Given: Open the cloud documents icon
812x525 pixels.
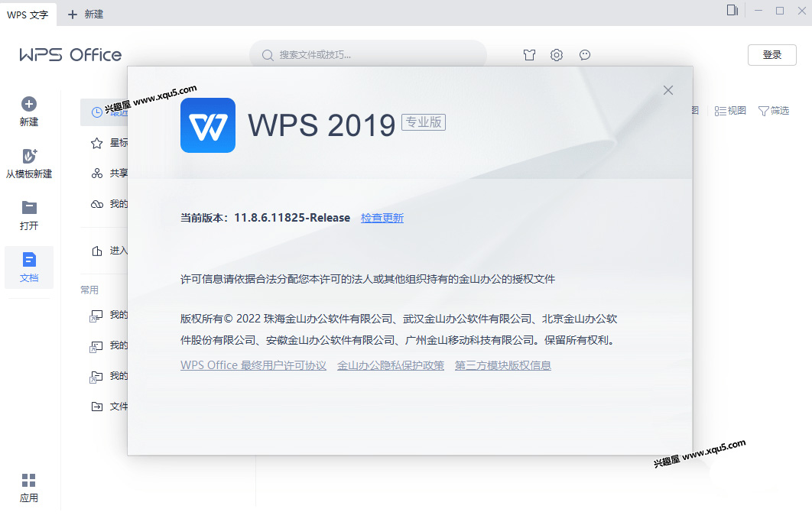Looking at the screenshot, I should click(x=97, y=204).
